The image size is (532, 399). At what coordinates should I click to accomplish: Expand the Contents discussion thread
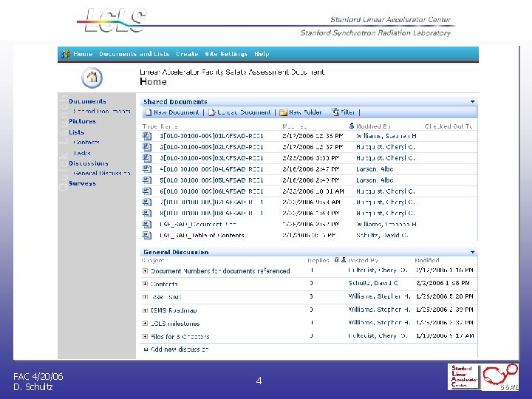point(146,284)
